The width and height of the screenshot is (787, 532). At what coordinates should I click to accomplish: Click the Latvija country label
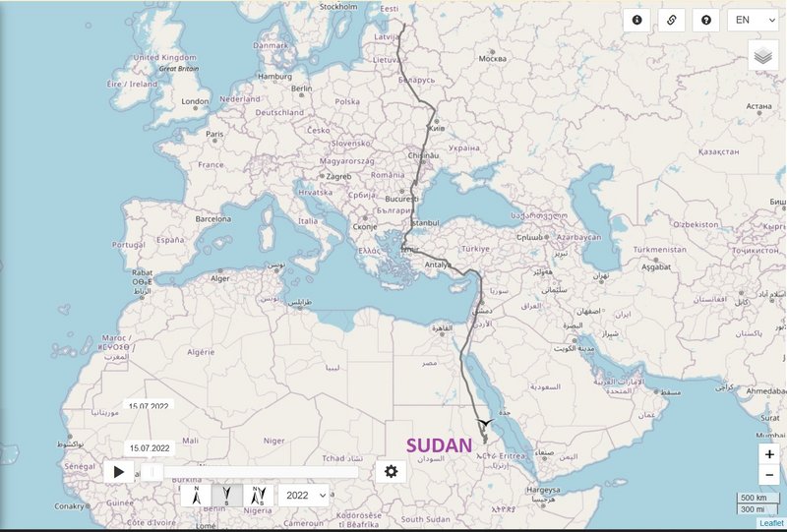coord(387,37)
